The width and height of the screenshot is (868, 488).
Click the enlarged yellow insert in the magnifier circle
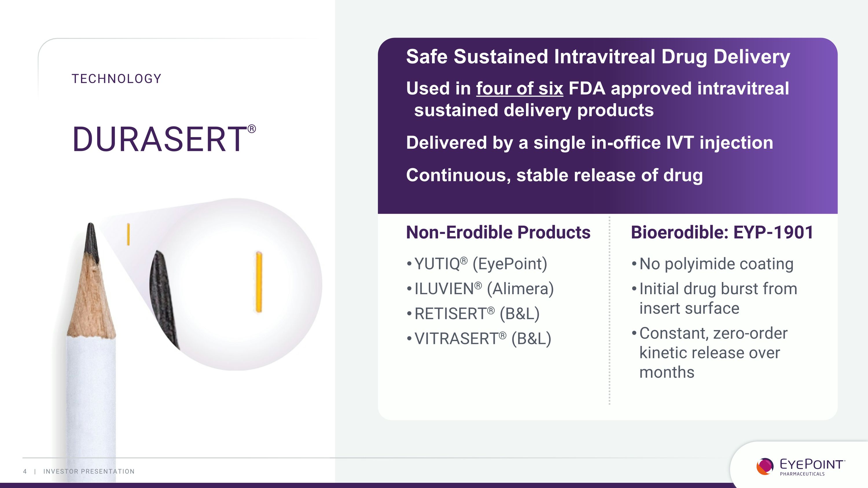[259, 282]
